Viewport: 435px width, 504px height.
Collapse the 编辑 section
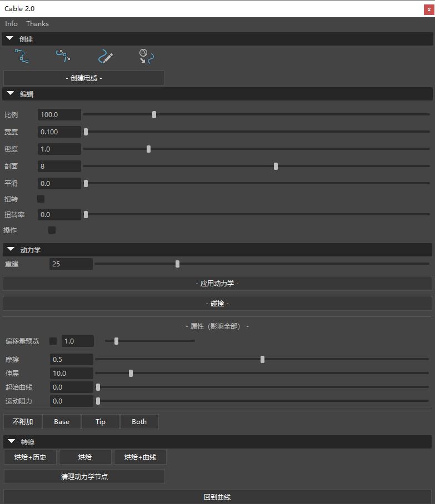click(11, 94)
